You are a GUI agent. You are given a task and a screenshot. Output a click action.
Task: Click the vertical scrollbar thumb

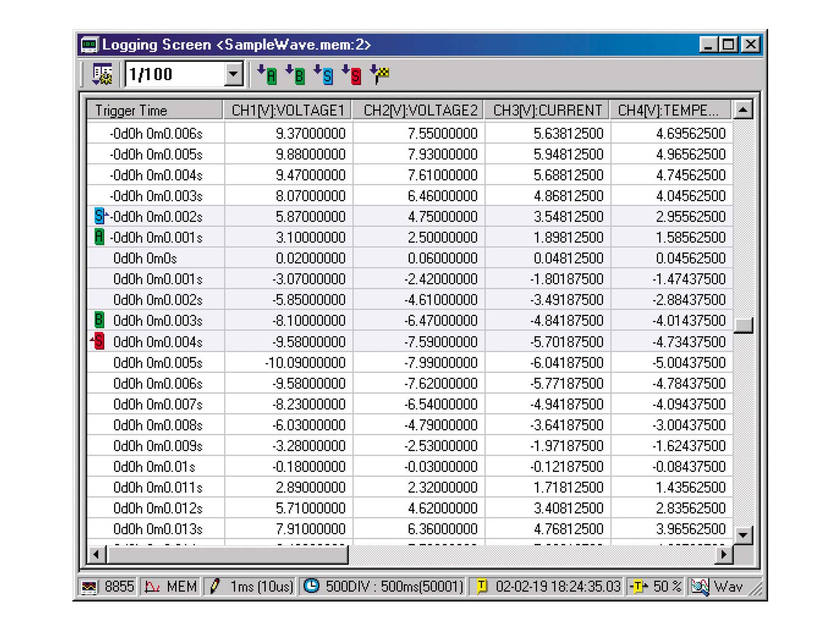[742, 325]
